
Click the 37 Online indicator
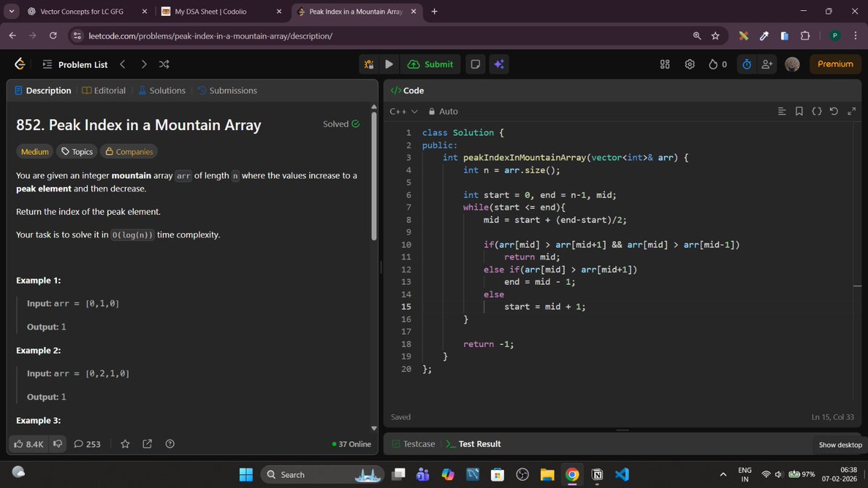point(351,444)
